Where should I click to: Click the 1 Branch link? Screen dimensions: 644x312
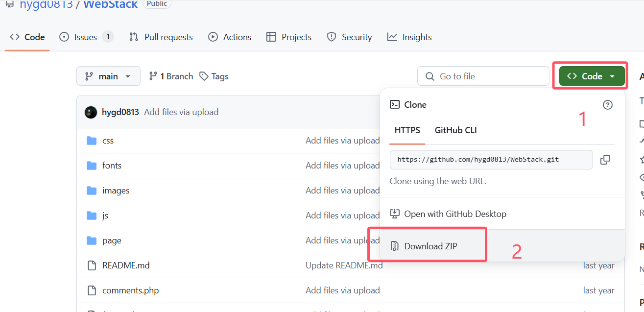coord(171,76)
